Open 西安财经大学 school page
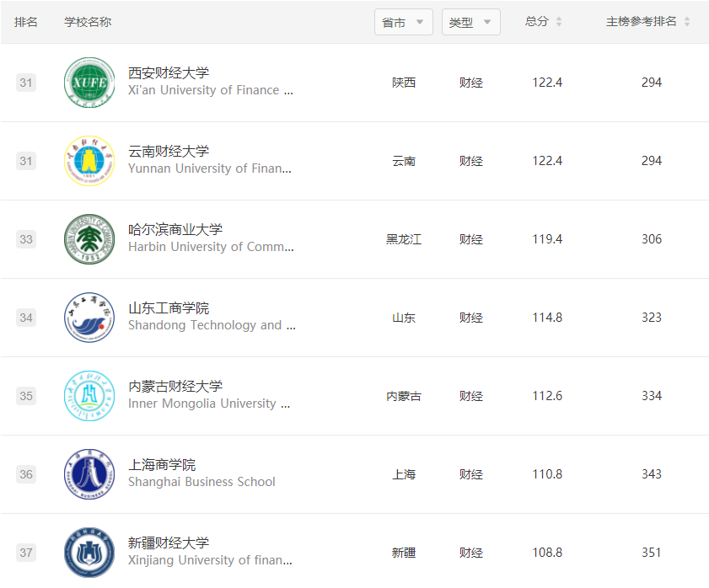 169,73
